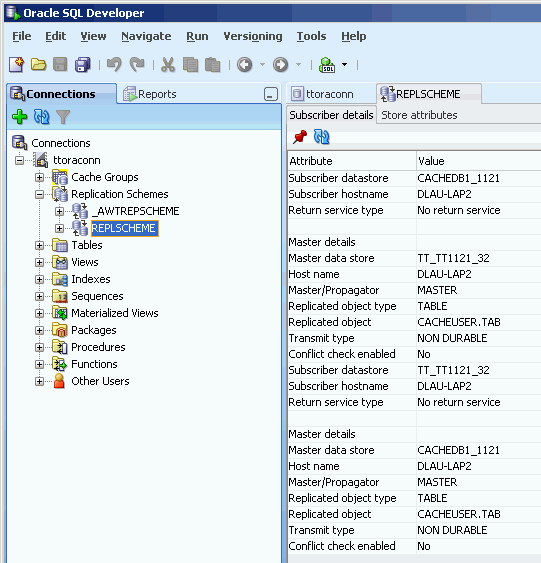Click the Undo arrow icon

114,65
